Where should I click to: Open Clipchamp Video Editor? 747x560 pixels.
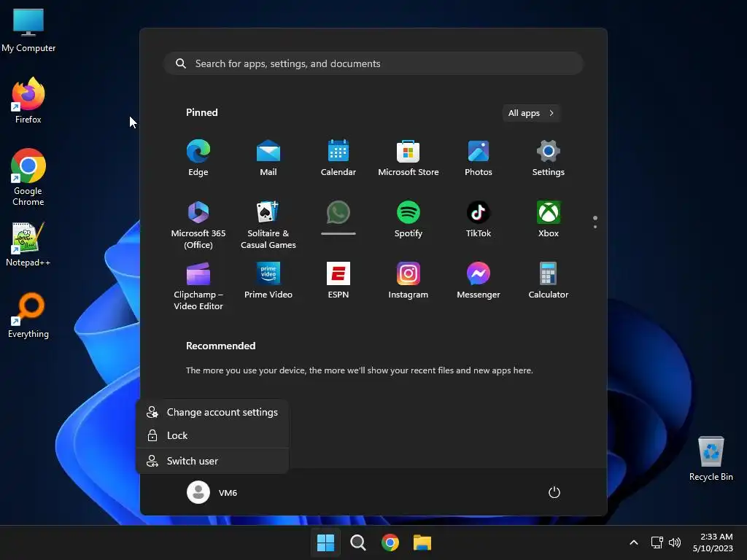[198, 286]
